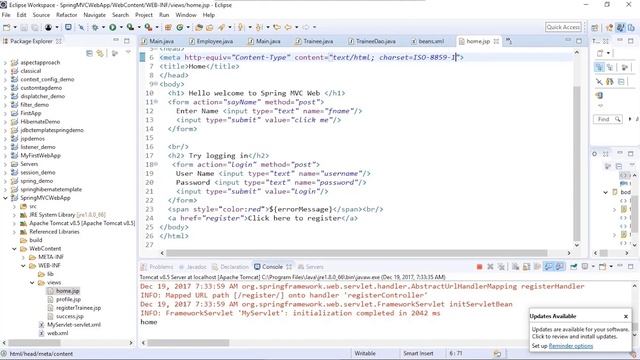Image resolution: width=640 pixels, height=360 pixels.
Task: Switch to the beans.xml editor tab
Action: tap(427, 41)
